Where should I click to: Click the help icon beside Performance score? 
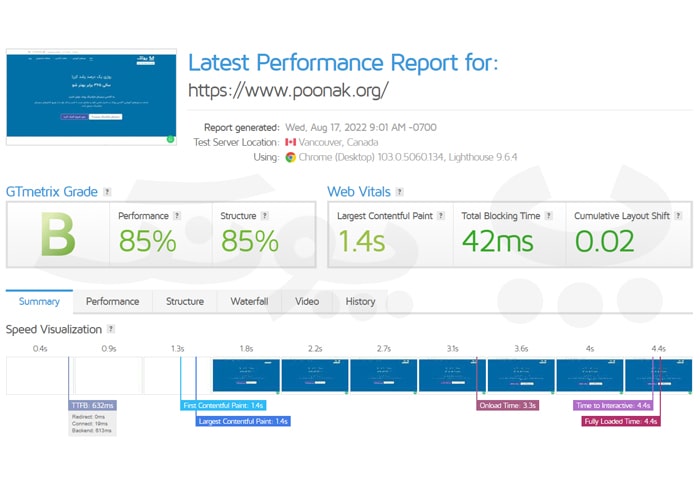coord(177,216)
